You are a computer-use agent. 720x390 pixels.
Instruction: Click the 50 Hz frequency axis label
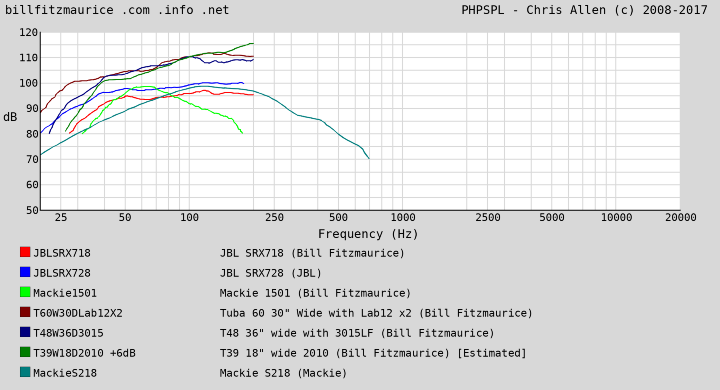pos(125,217)
